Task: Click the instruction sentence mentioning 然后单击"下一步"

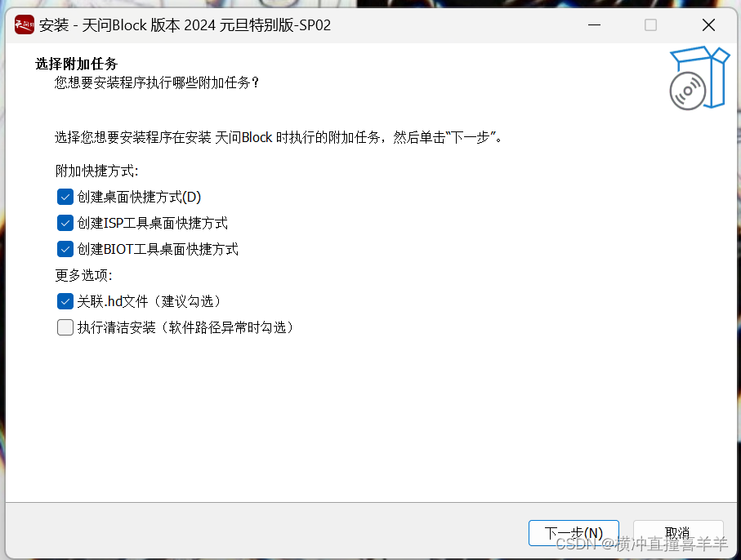Action: 279,137
